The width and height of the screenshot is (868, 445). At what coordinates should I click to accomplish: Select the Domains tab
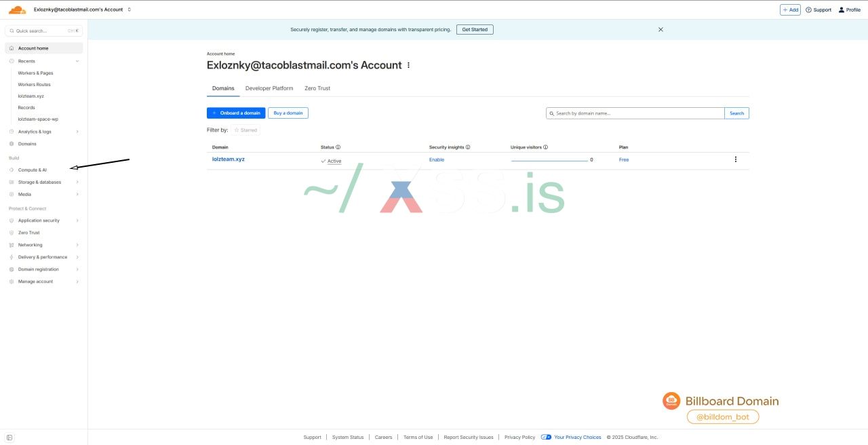223,88
